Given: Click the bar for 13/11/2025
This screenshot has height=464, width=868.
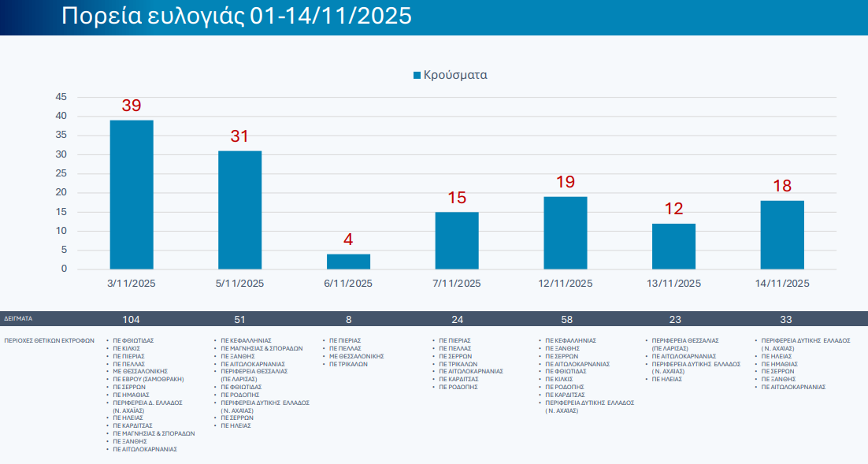Looking at the screenshot, I should pos(673,247).
